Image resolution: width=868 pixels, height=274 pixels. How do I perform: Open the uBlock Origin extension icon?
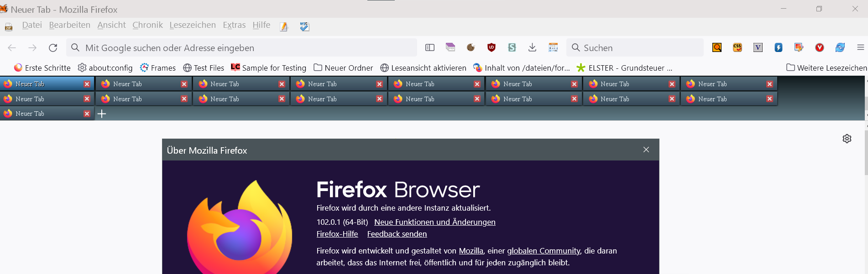[x=492, y=47]
